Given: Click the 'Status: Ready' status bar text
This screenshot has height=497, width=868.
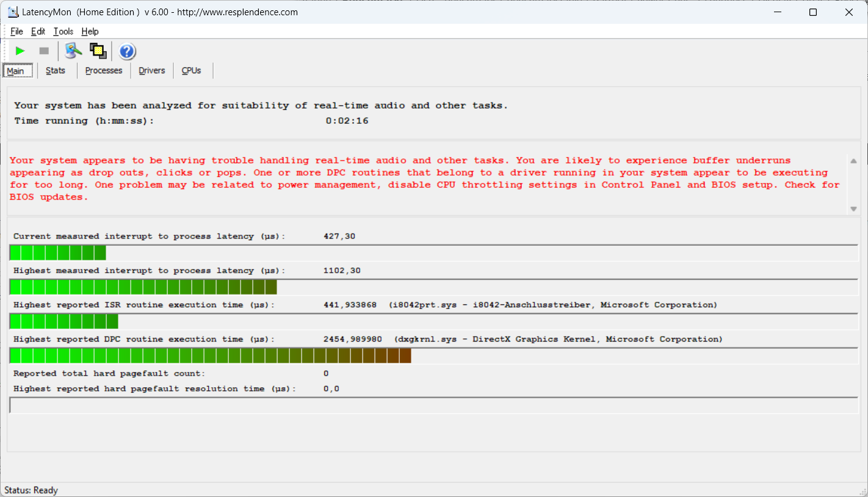Looking at the screenshot, I should pyautogui.click(x=31, y=490).
